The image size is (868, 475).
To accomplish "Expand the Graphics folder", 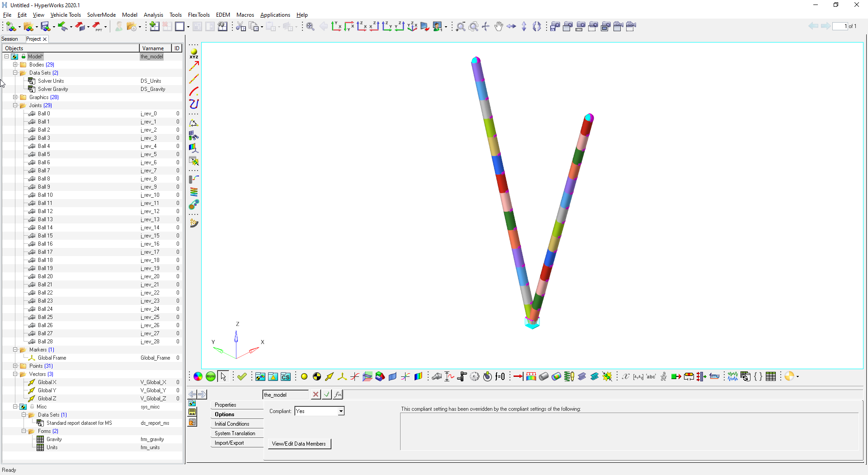I will [x=15, y=97].
